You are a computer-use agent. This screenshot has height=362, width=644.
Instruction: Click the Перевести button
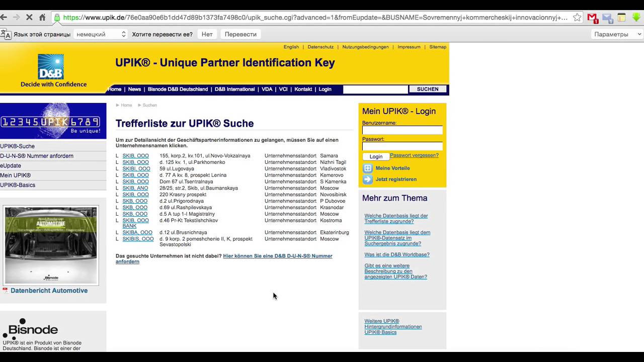(x=240, y=34)
